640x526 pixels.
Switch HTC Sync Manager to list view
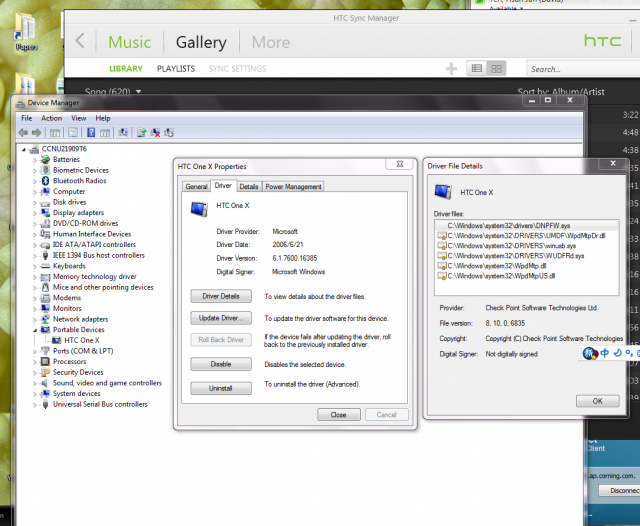(x=476, y=69)
